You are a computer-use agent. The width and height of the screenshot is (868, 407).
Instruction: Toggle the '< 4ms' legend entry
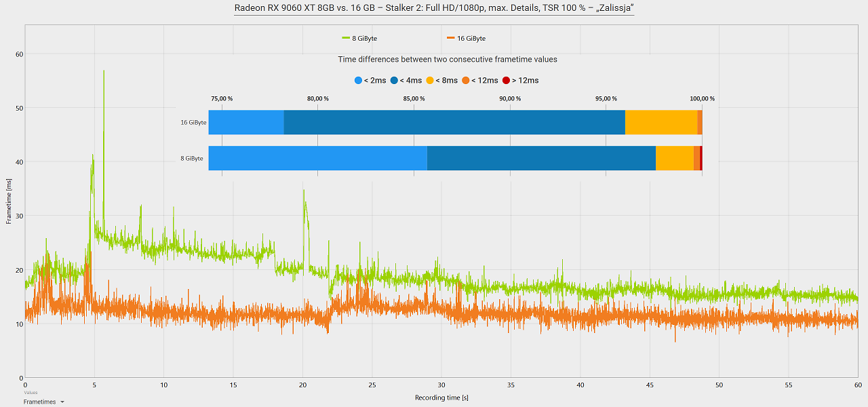[406, 80]
